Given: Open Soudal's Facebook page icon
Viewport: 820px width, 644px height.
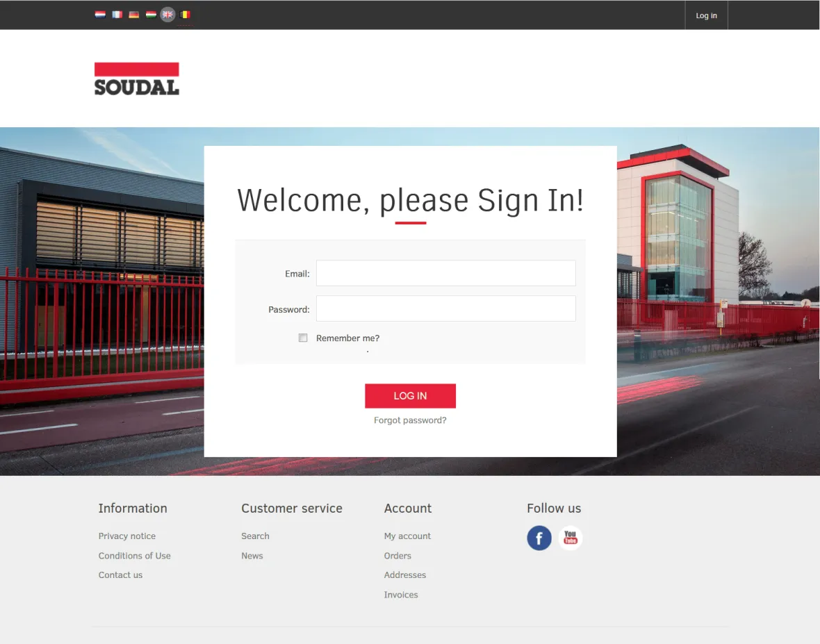Looking at the screenshot, I should (x=539, y=538).
